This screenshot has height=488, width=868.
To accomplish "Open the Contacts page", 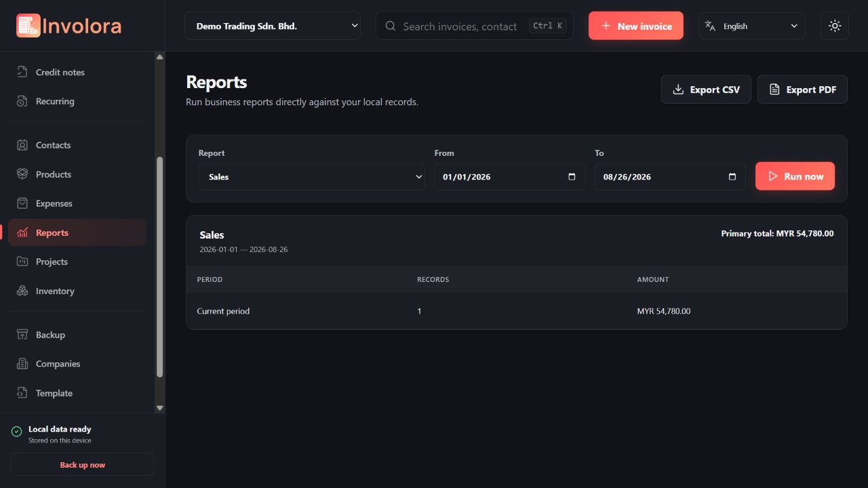I will pos(77,145).
